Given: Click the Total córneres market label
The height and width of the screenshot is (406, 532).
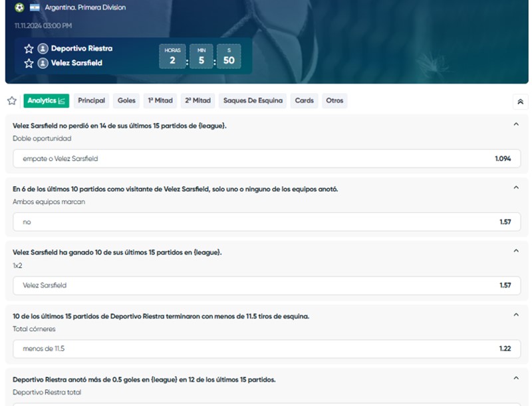Looking at the screenshot, I should tap(34, 329).
